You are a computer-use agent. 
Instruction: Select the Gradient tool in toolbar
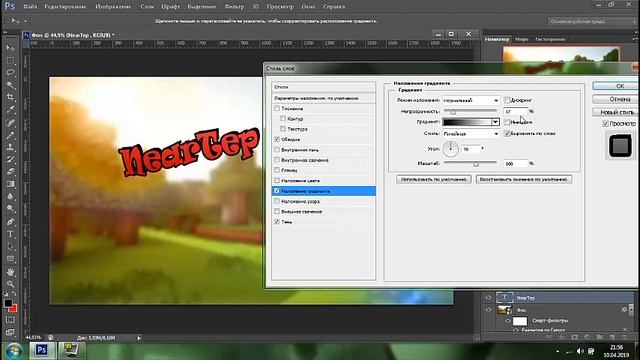coord(10,184)
